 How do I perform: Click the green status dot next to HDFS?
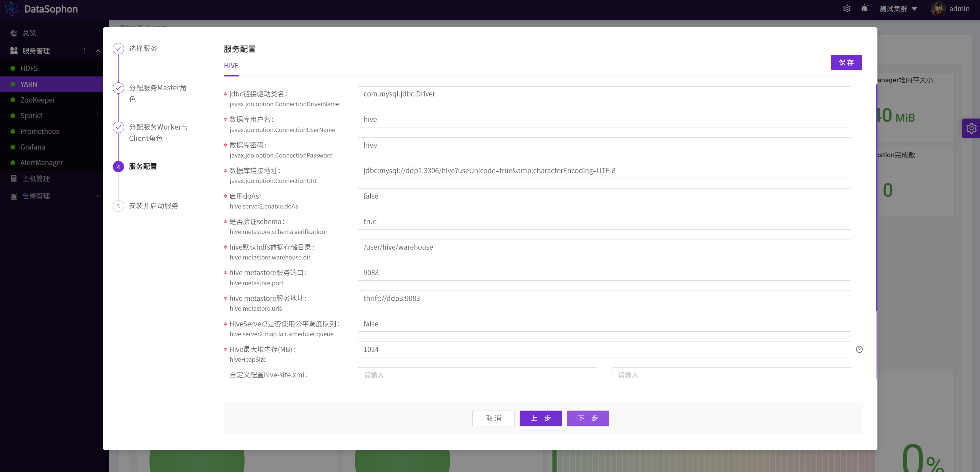click(13, 68)
